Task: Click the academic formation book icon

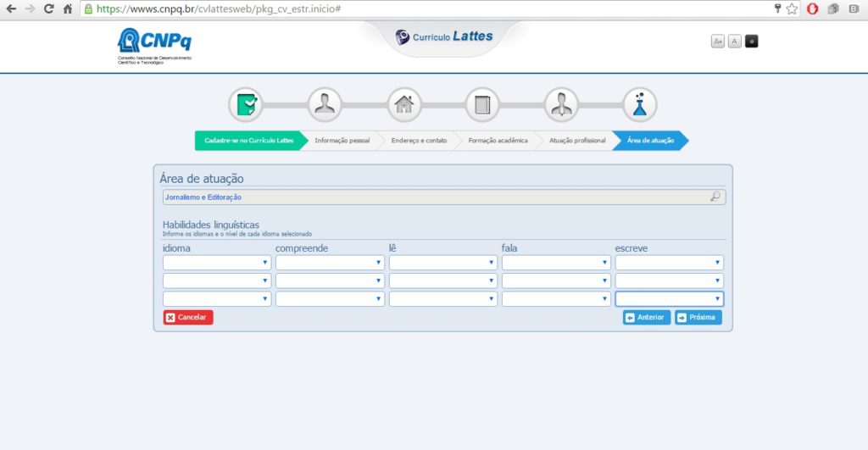Action: point(482,105)
